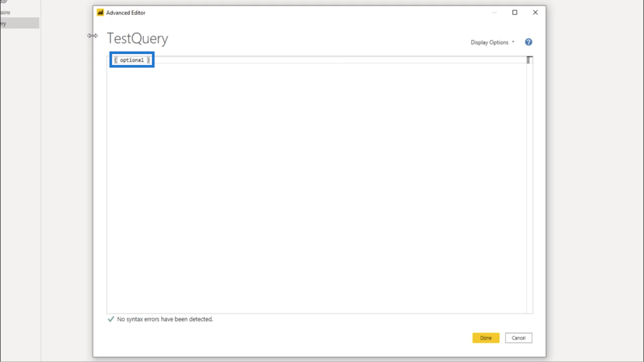Select the query ending in 'ains' in sidebar

click(x=6, y=12)
